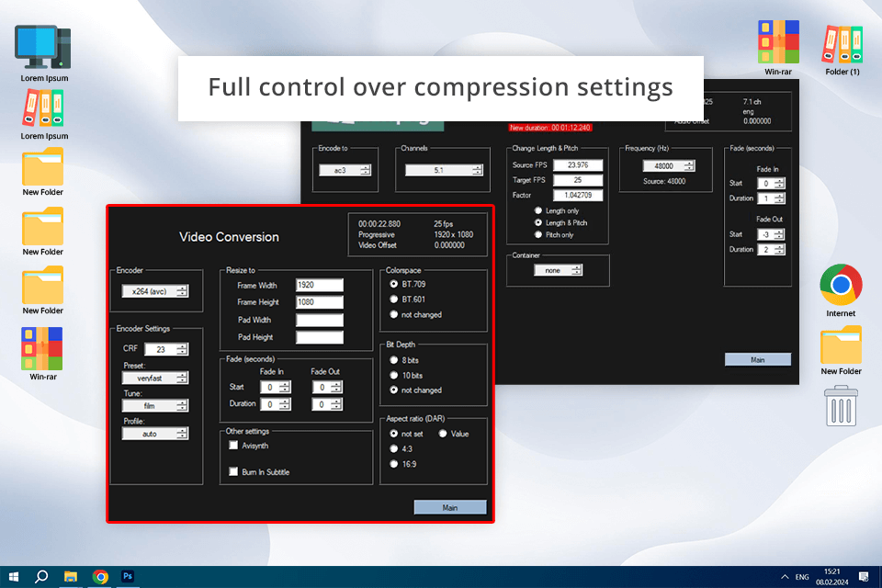Show hidden tray icons chevron
This screenshot has width=882, height=588.
[784, 577]
